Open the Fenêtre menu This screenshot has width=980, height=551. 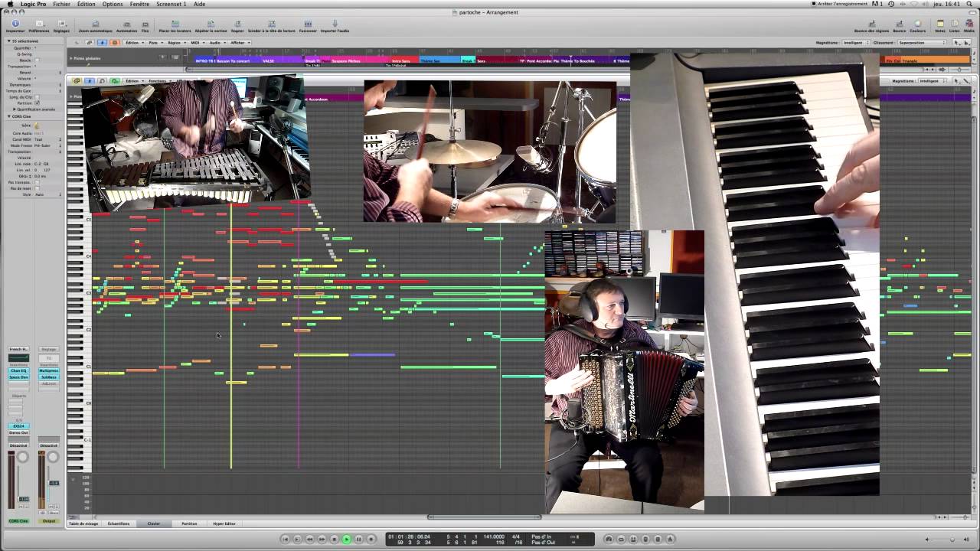pos(139,4)
